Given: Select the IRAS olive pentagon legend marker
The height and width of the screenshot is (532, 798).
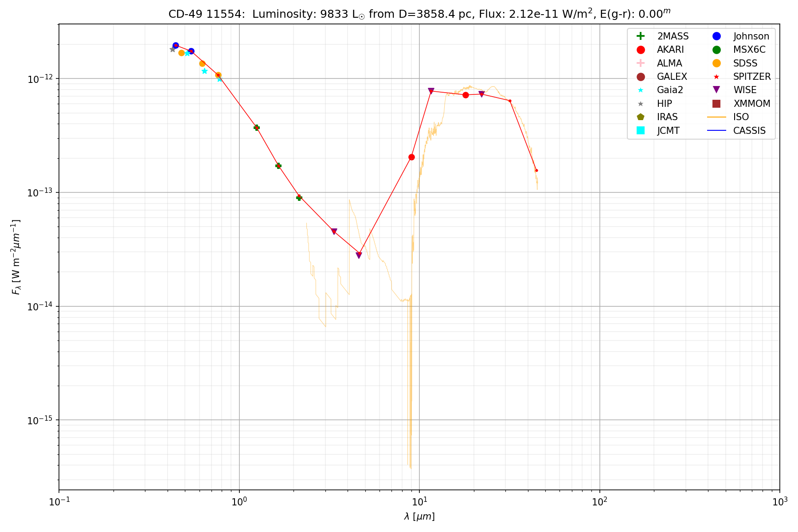Looking at the screenshot, I should click(640, 117).
